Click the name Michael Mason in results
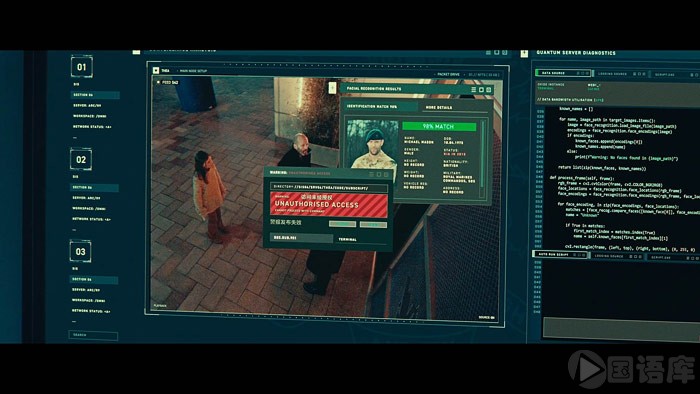 click(x=418, y=142)
